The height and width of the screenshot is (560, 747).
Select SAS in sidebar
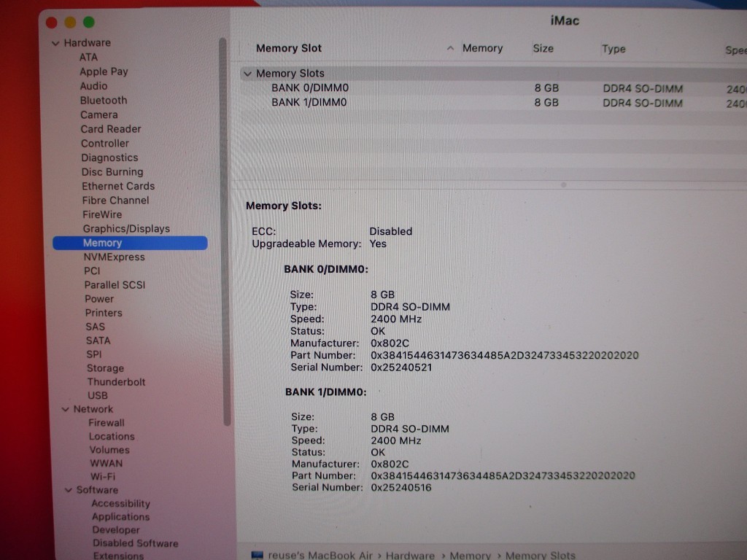tap(96, 327)
